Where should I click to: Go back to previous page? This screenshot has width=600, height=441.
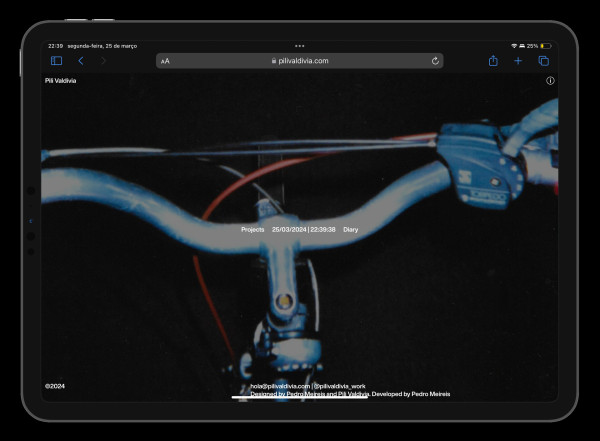point(81,61)
